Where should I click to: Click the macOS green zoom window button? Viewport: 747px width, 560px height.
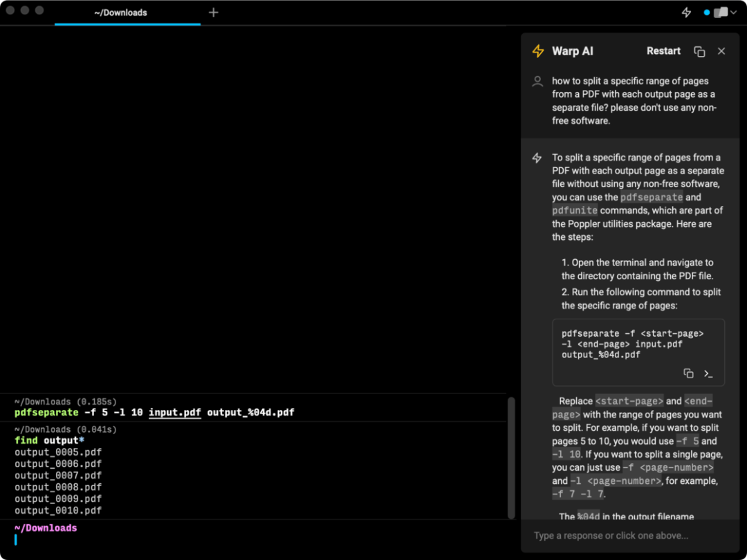coord(39,10)
